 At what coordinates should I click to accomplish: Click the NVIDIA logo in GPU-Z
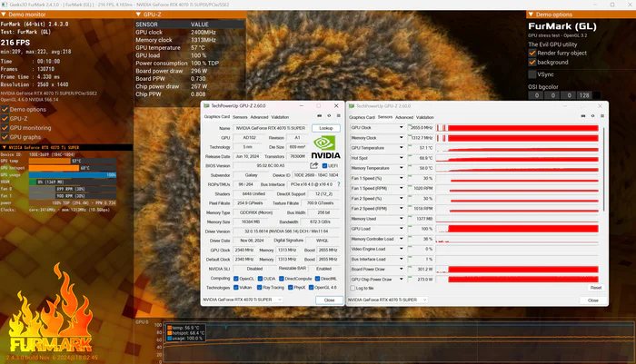point(325,147)
